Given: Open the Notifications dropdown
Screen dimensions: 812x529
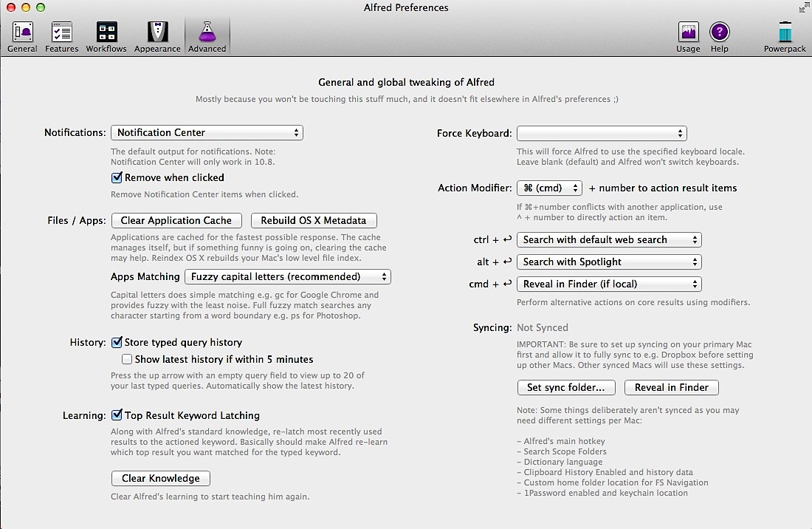Looking at the screenshot, I should click(207, 133).
